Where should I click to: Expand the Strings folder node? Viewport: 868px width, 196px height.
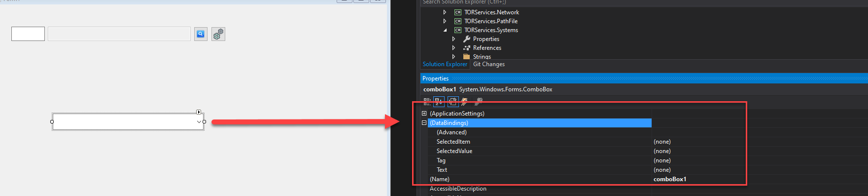click(x=453, y=57)
